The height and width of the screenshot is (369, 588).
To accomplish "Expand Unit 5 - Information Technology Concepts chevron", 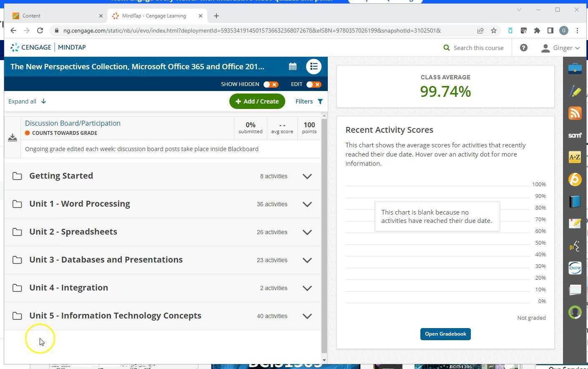I will [307, 316].
